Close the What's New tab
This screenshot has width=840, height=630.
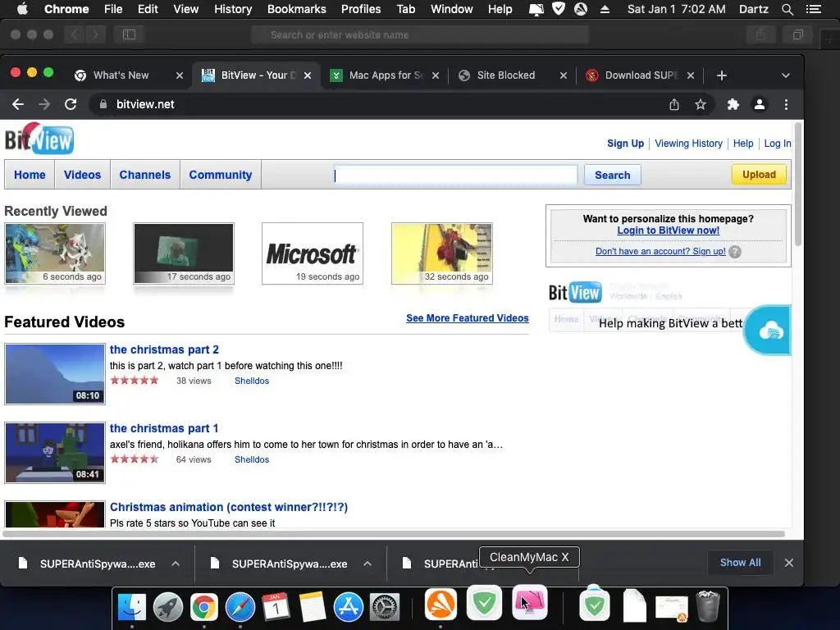pos(180,75)
